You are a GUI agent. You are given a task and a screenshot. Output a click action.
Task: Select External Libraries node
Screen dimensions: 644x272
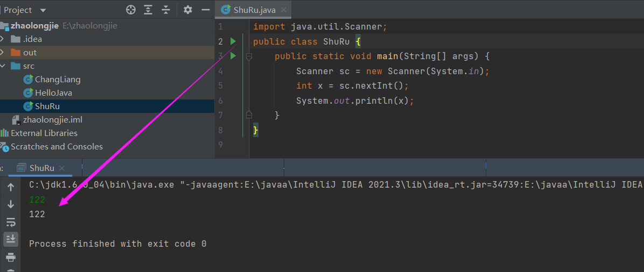pos(44,133)
